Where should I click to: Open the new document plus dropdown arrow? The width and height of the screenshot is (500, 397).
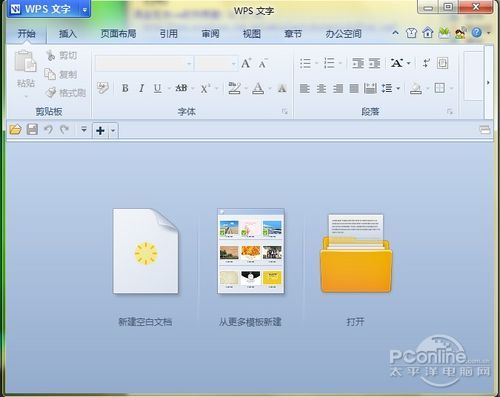113,131
